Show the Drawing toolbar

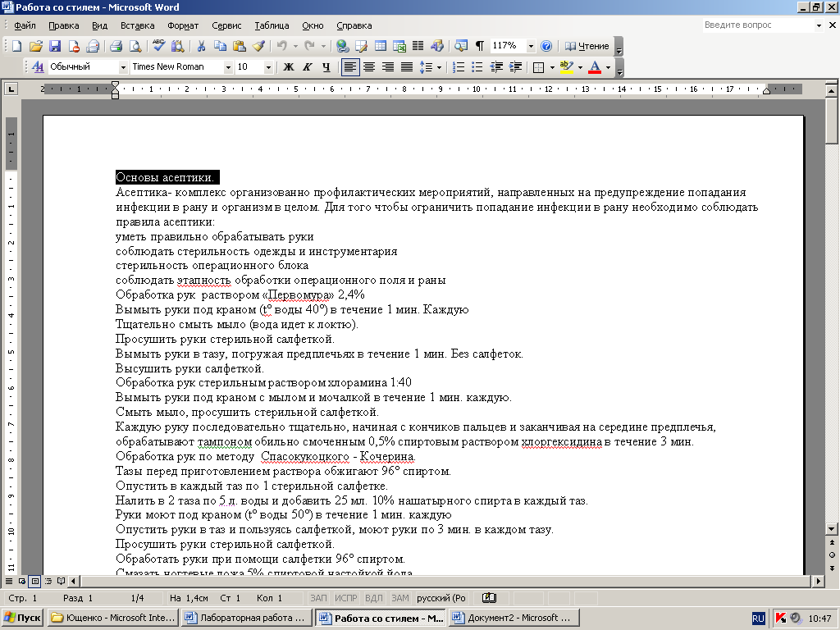tap(437, 46)
